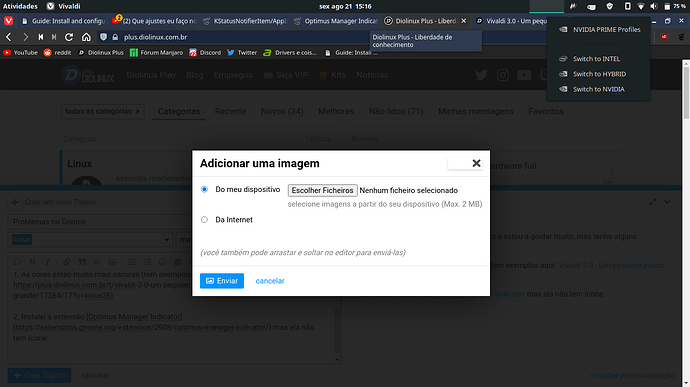
Task: Open the YouTube icon in site header
Action: click(x=524, y=75)
